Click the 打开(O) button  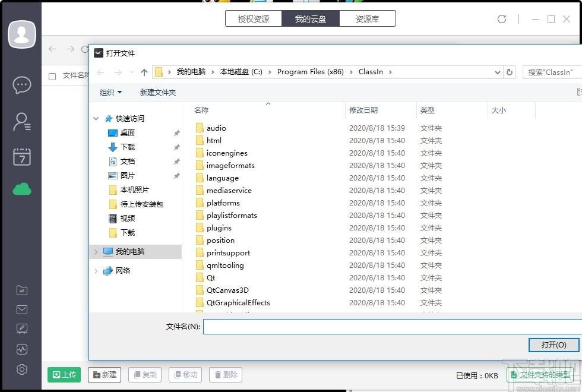[553, 345]
